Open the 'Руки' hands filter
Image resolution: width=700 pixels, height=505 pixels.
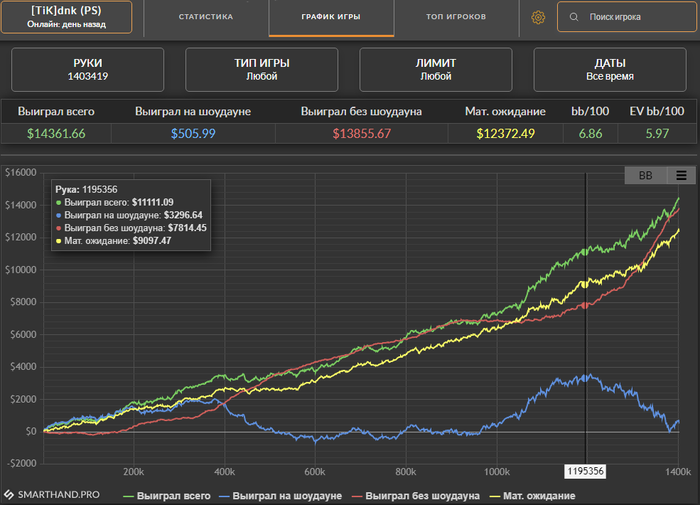coord(88,70)
